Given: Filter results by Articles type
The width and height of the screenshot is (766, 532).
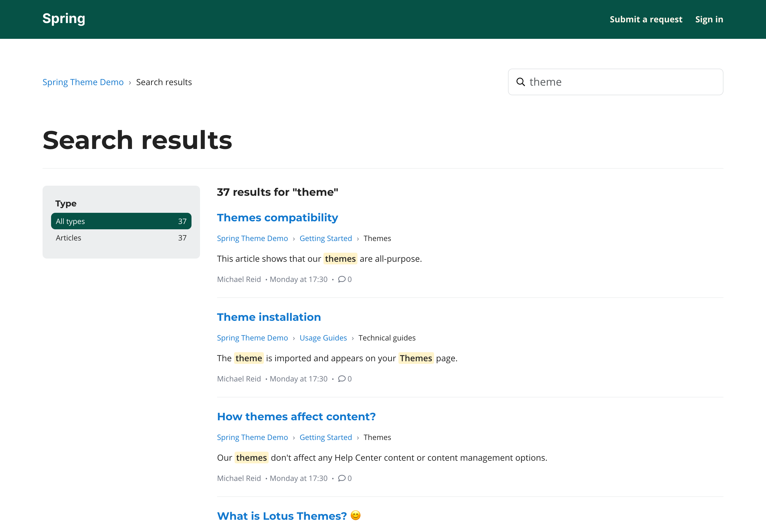Looking at the screenshot, I should pyautogui.click(x=121, y=238).
